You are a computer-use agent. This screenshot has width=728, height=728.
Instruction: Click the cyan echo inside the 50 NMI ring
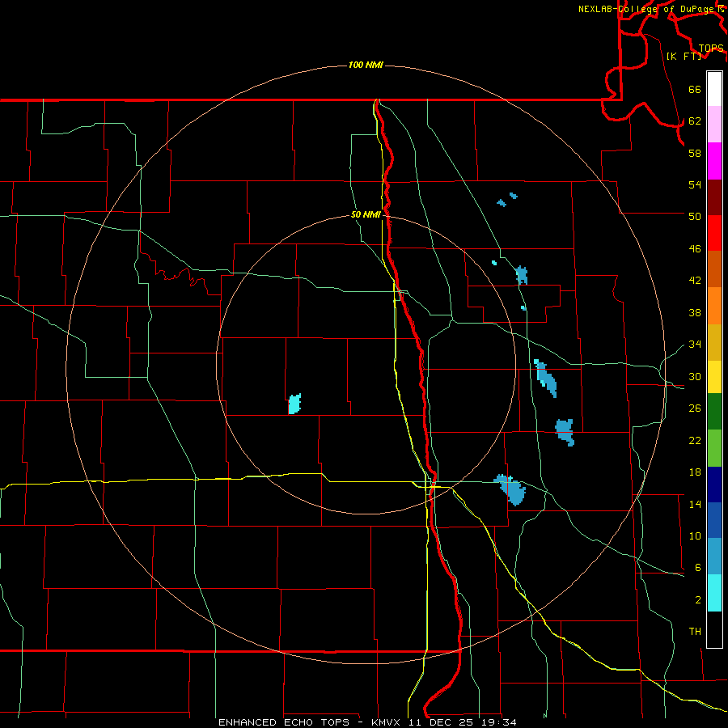point(294,404)
